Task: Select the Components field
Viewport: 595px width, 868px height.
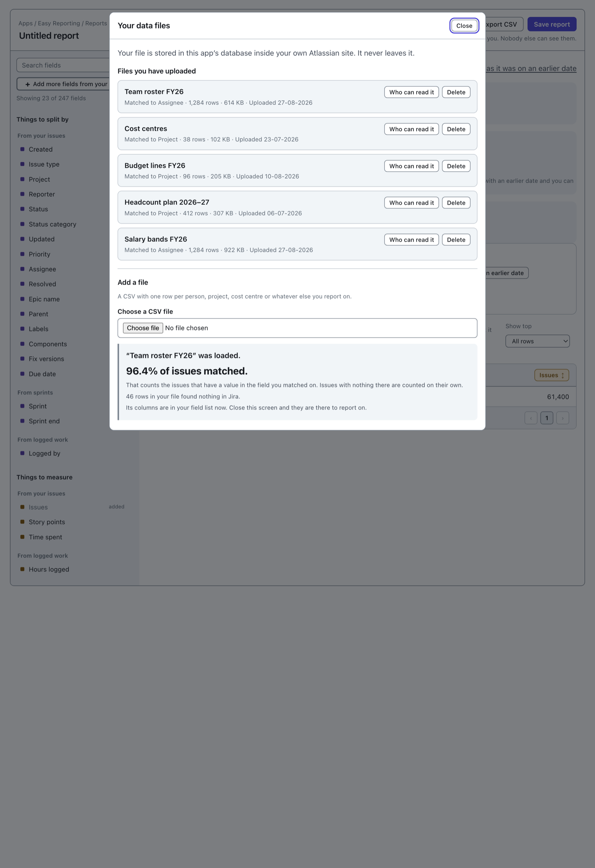Action: tap(48, 344)
